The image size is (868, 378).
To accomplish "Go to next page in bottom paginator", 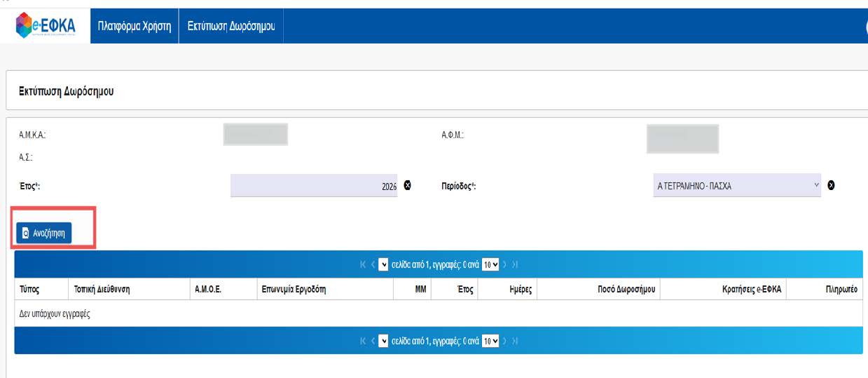I will point(505,341).
